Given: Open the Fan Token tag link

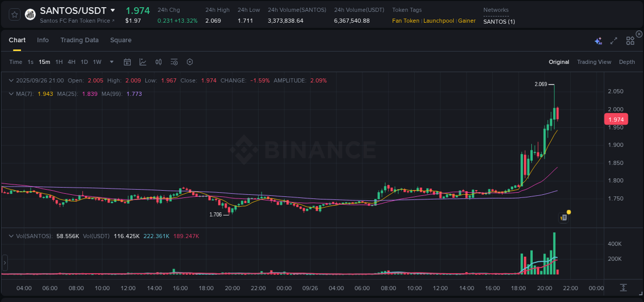Looking at the screenshot, I should coord(405,21).
